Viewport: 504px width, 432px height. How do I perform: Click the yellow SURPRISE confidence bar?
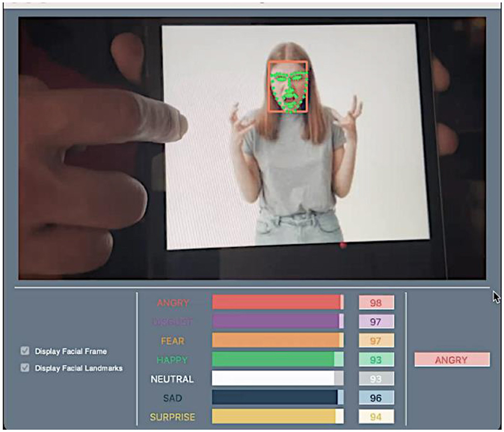tap(277, 416)
